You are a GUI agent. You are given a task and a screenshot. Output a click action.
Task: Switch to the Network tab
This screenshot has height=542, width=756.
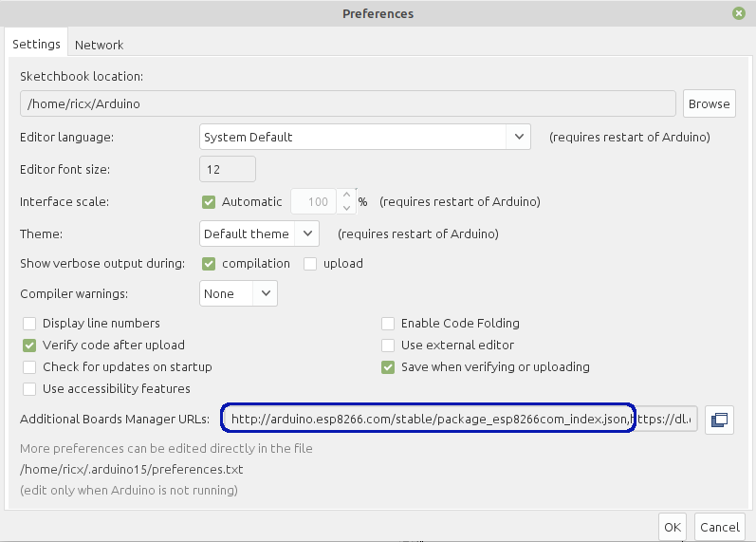coord(99,45)
